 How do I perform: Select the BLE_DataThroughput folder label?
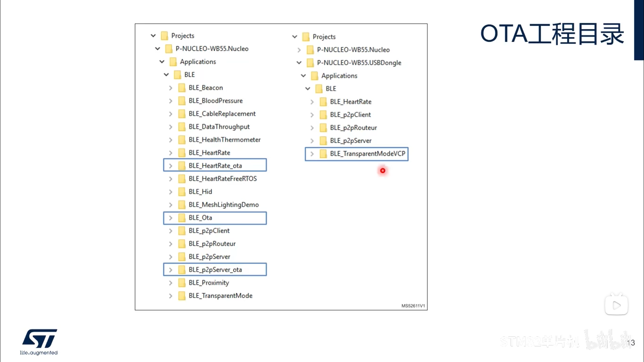[x=219, y=127]
